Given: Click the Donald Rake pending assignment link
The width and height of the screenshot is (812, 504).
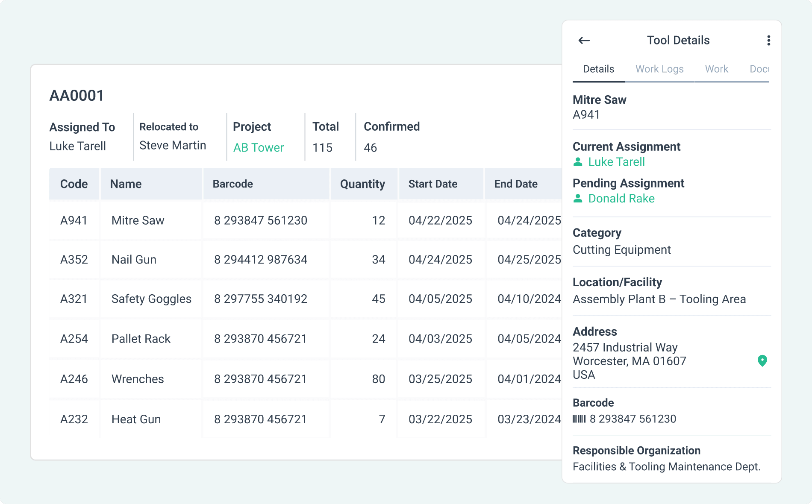Looking at the screenshot, I should tap(621, 198).
